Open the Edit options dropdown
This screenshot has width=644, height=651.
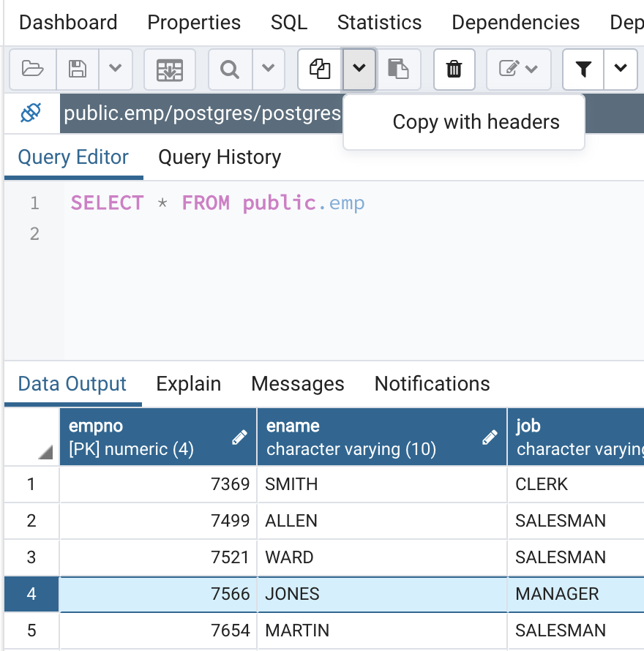(519, 69)
